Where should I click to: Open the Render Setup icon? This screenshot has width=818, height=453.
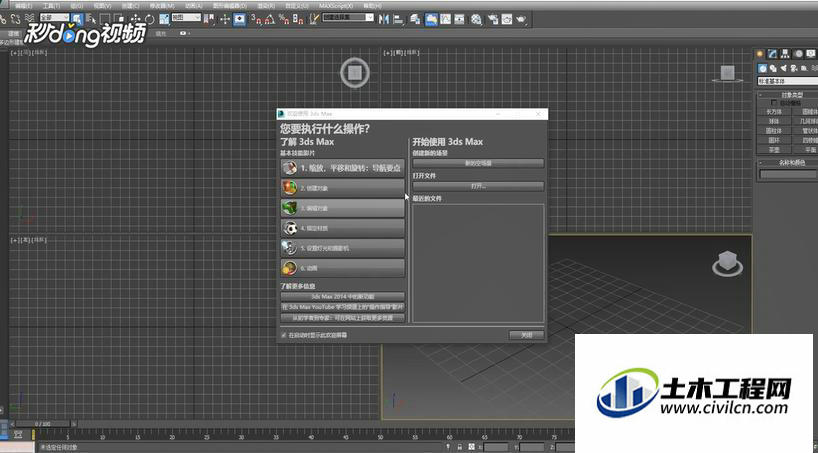(493, 19)
